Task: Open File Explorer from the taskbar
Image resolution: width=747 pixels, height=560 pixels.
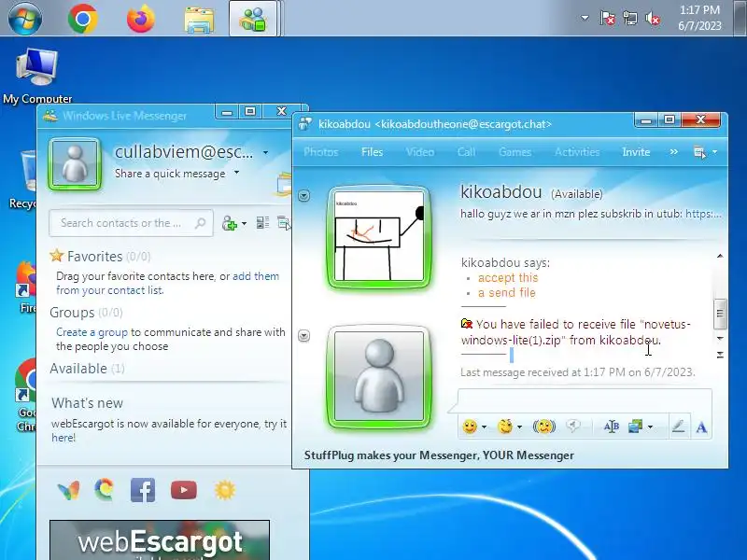Action: click(199, 20)
